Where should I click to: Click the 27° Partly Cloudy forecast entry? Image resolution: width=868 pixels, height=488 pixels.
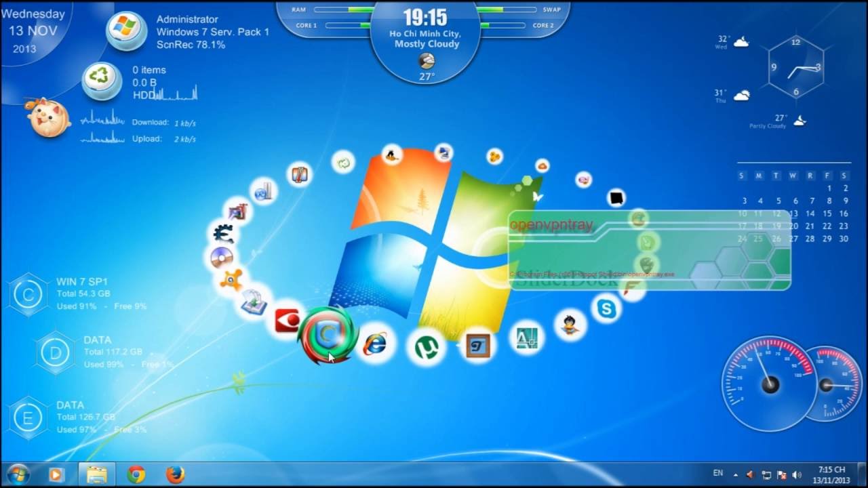tap(778, 121)
